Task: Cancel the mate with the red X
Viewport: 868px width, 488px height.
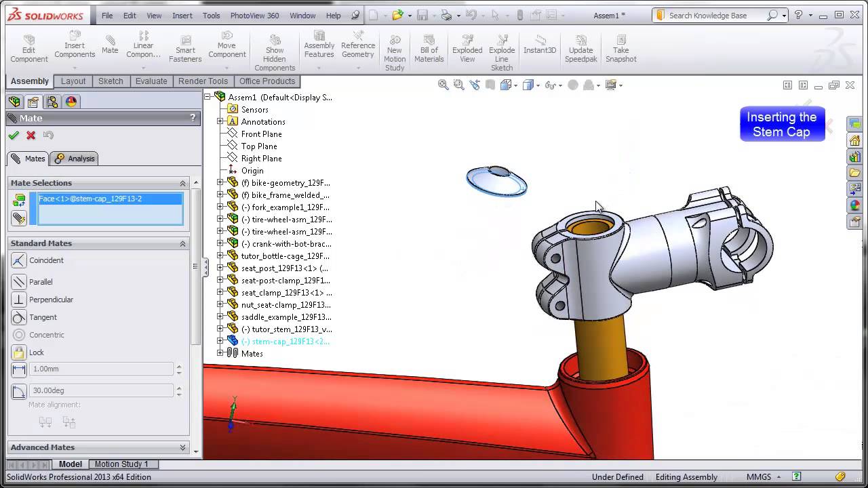Action: (31, 136)
